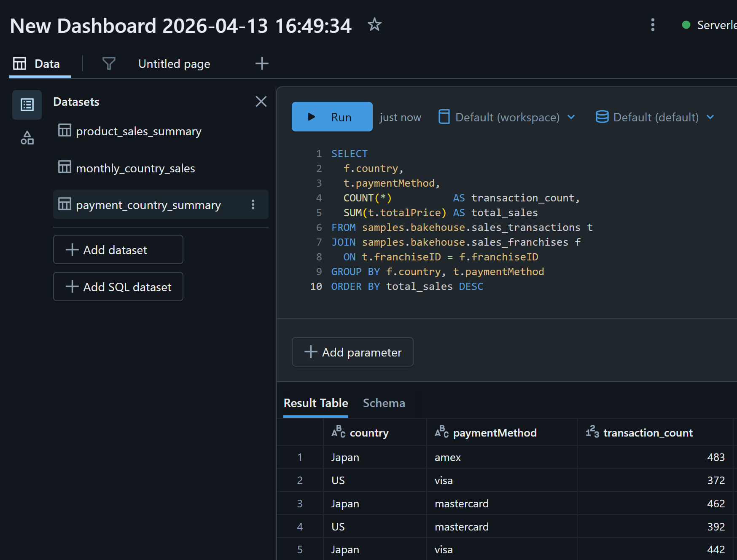
Task: Click the Datasets list sidebar icon
Action: 27,104
